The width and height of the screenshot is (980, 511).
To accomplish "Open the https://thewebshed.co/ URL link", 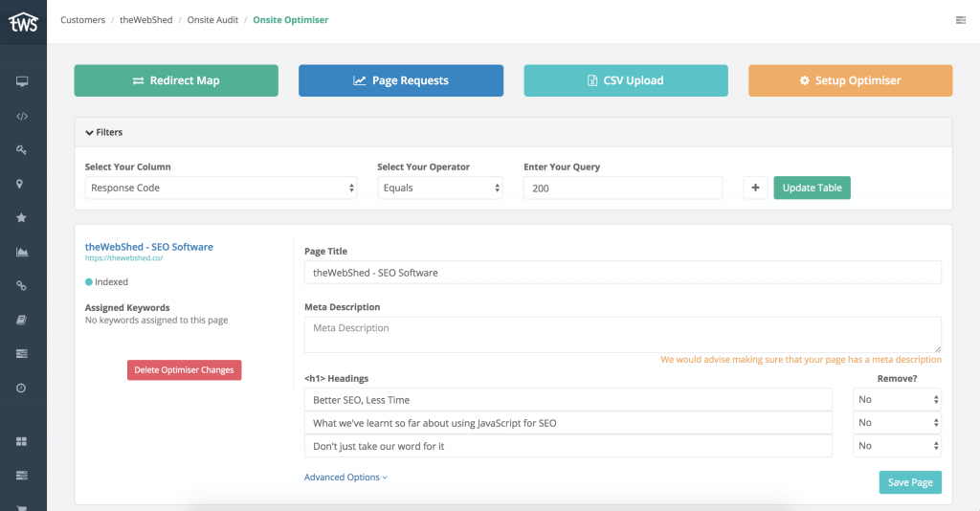I will coord(123,258).
